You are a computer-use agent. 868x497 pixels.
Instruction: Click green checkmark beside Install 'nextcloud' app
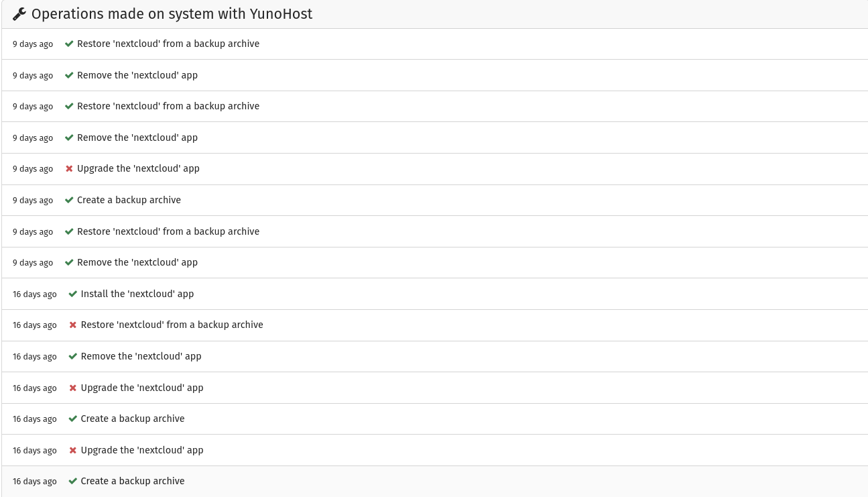[73, 294]
